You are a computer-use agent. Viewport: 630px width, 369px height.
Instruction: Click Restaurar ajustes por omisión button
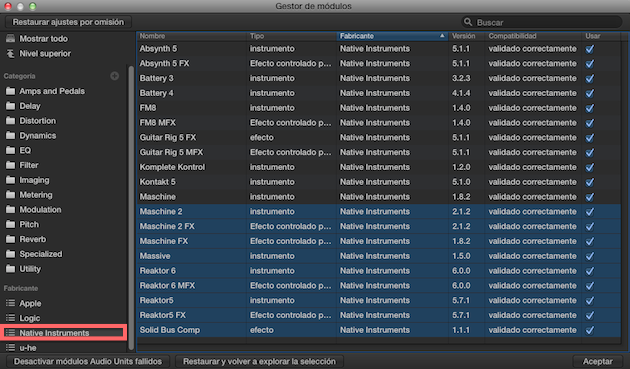pyautogui.click(x=68, y=22)
